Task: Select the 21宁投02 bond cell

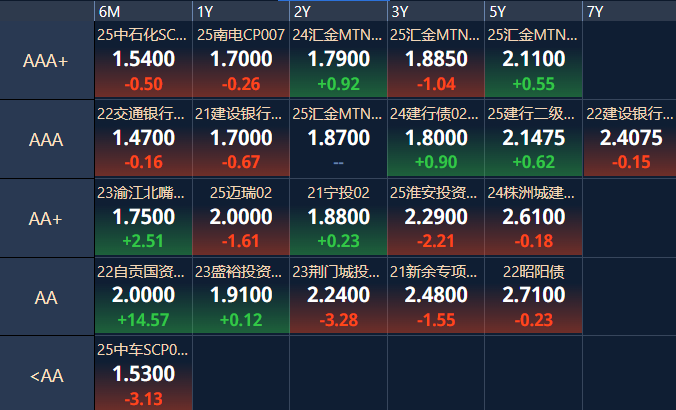Action: tap(338, 218)
